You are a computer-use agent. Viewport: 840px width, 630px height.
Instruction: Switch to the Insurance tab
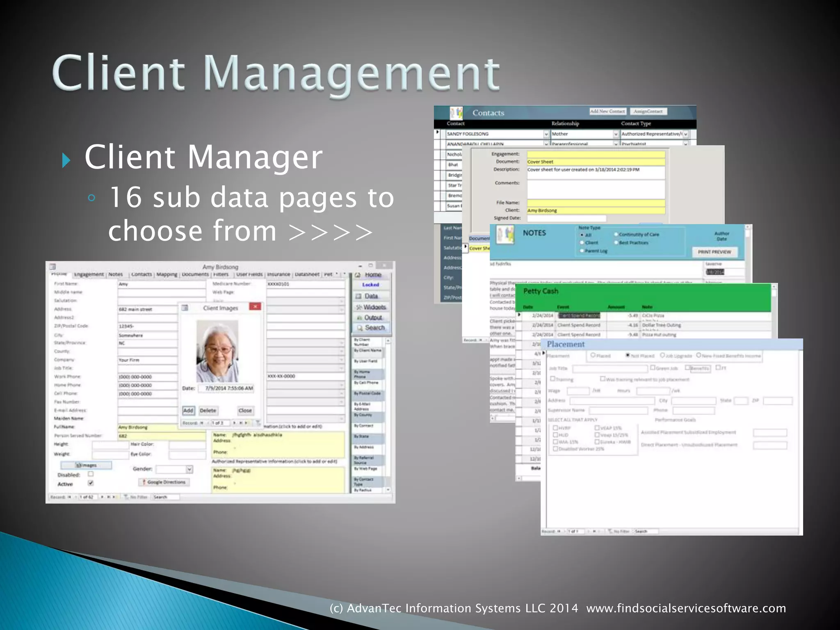point(278,274)
